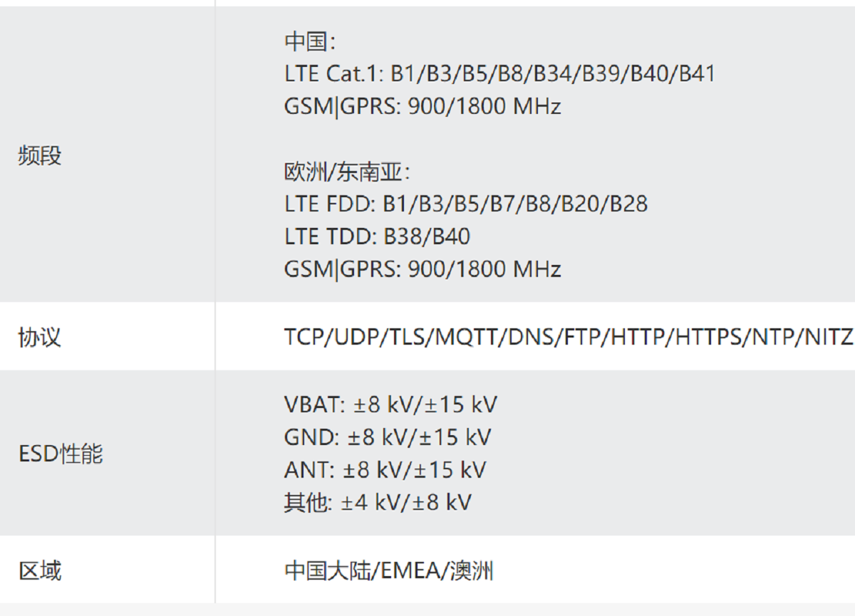Click the 频段 row label
Viewport: 855px width, 616px height.
(40, 155)
